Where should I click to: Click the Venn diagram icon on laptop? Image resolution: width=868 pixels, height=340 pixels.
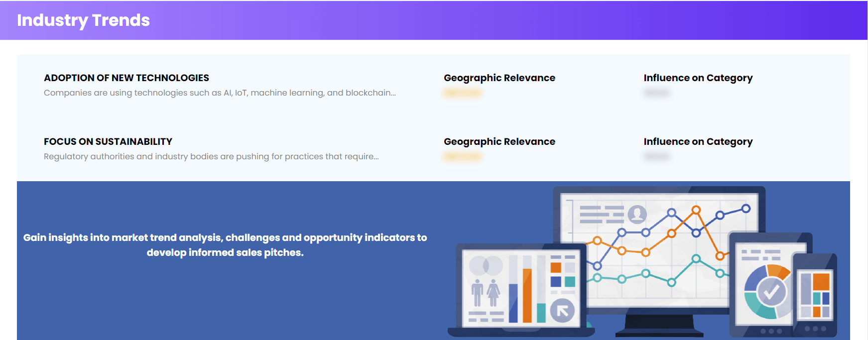(486, 266)
